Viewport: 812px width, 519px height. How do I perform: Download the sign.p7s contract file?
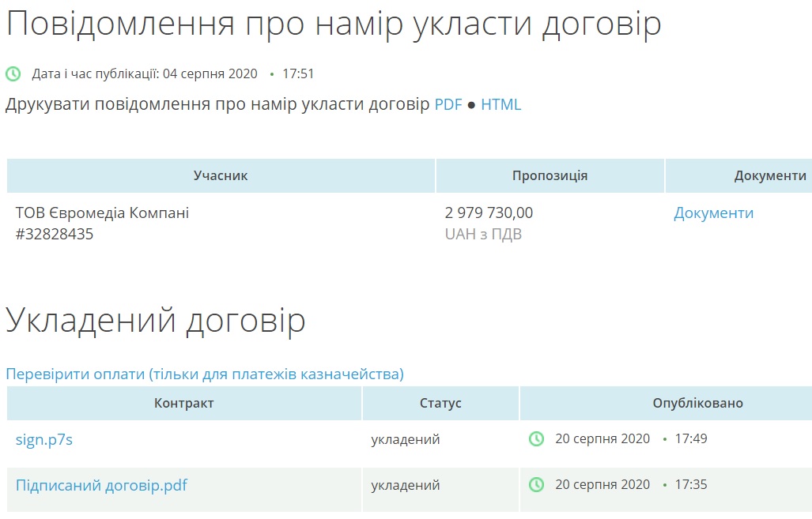tap(44, 439)
